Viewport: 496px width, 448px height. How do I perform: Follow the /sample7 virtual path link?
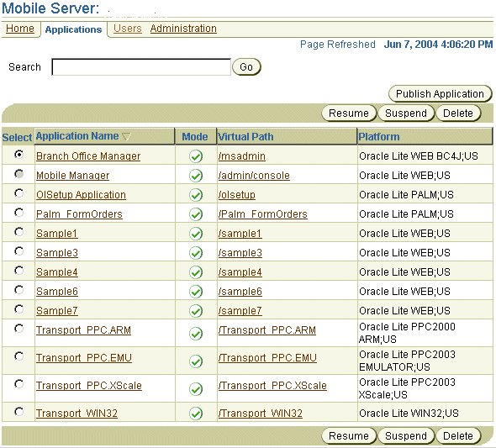pyautogui.click(x=240, y=311)
